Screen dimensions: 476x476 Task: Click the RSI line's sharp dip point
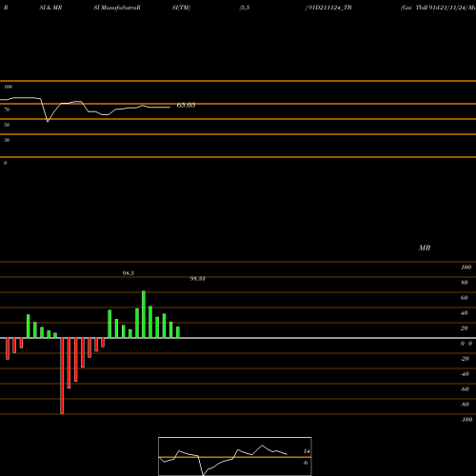coord(48,122)
